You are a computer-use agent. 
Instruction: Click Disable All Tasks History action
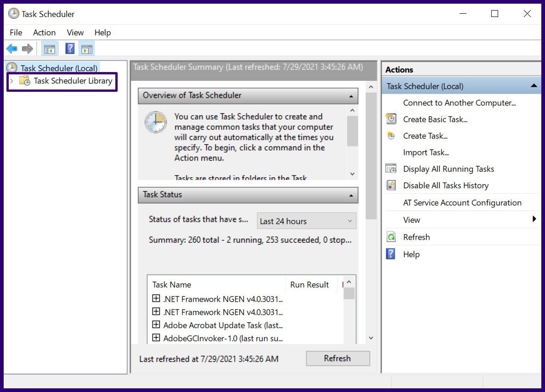pos(446,186)
